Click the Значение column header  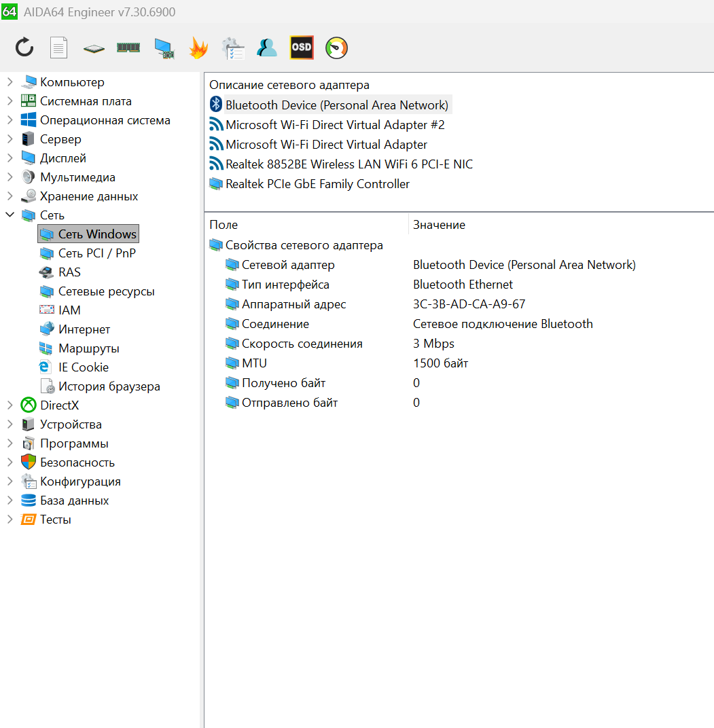439,225
